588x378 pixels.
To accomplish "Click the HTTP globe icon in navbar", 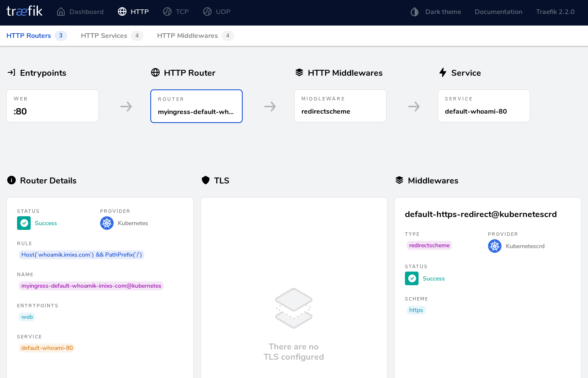I will [122, 11].
